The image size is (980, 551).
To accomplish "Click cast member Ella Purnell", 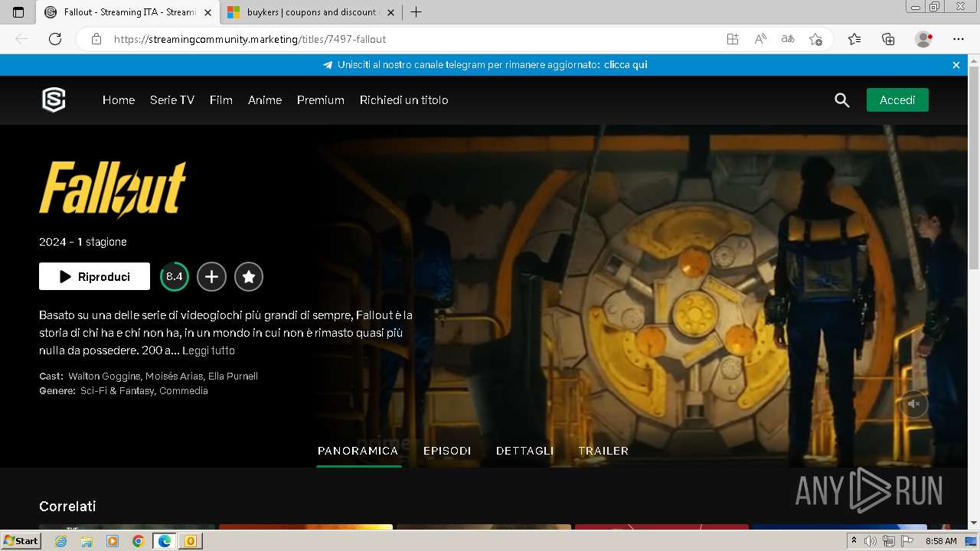I will point(233,377).
